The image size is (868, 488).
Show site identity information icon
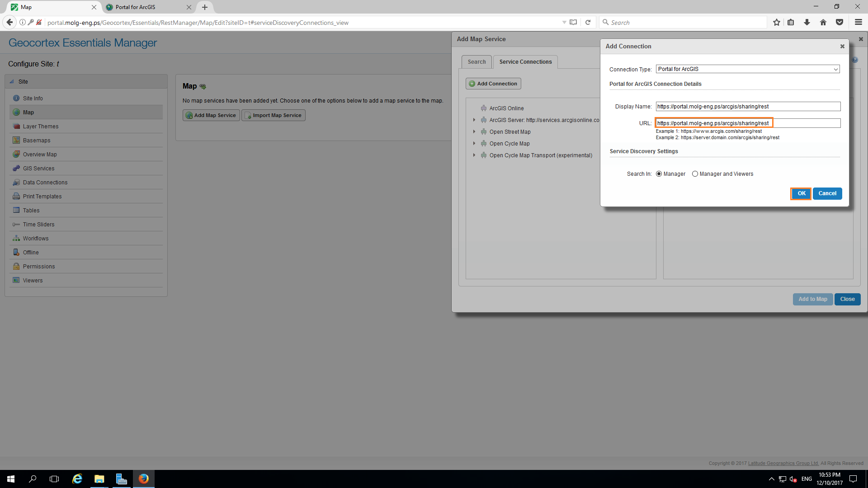(22, 23)
